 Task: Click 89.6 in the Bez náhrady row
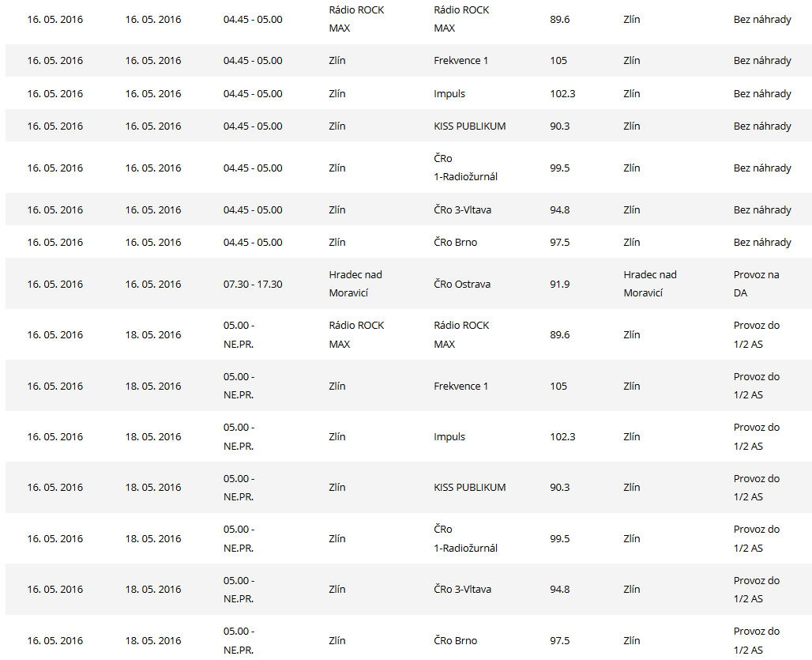point(559,19)
